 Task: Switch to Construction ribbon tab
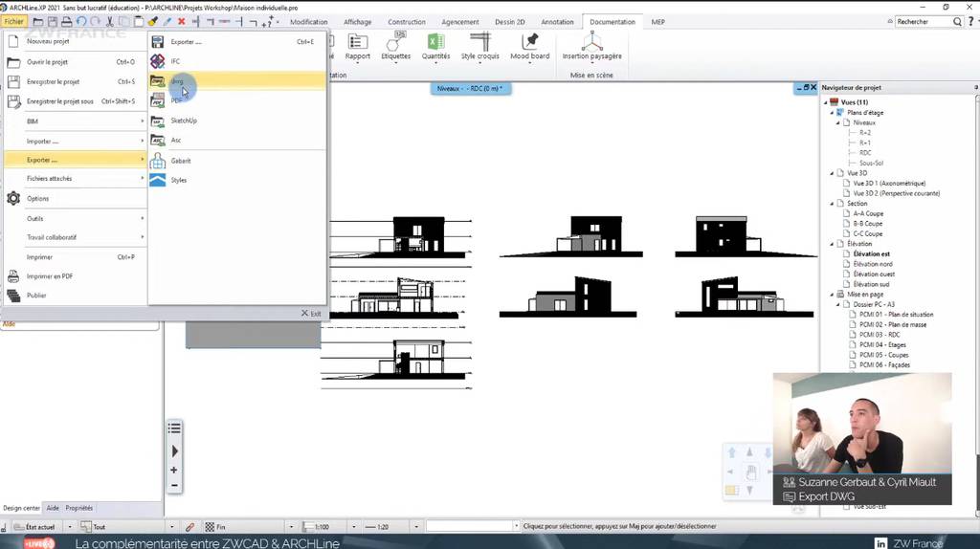point(406,22)
